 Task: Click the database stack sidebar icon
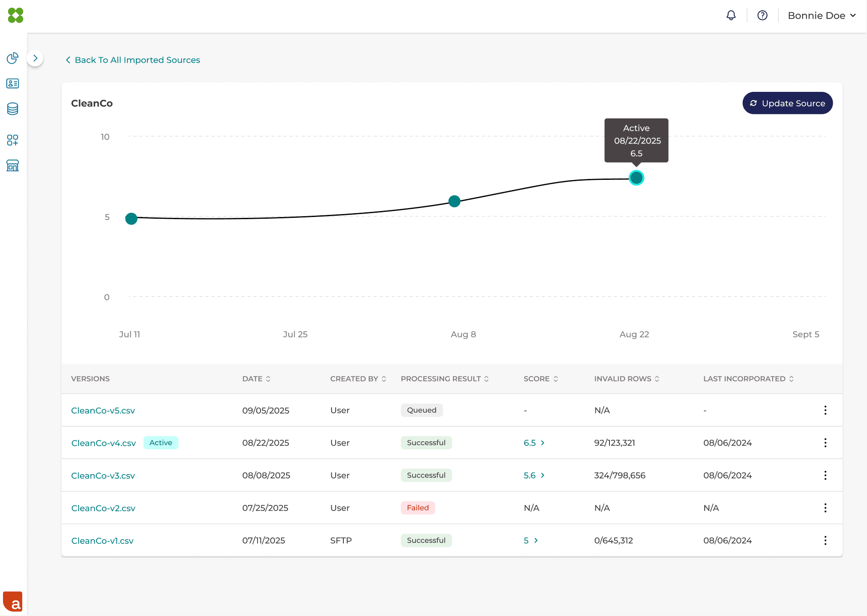[12, 109]
